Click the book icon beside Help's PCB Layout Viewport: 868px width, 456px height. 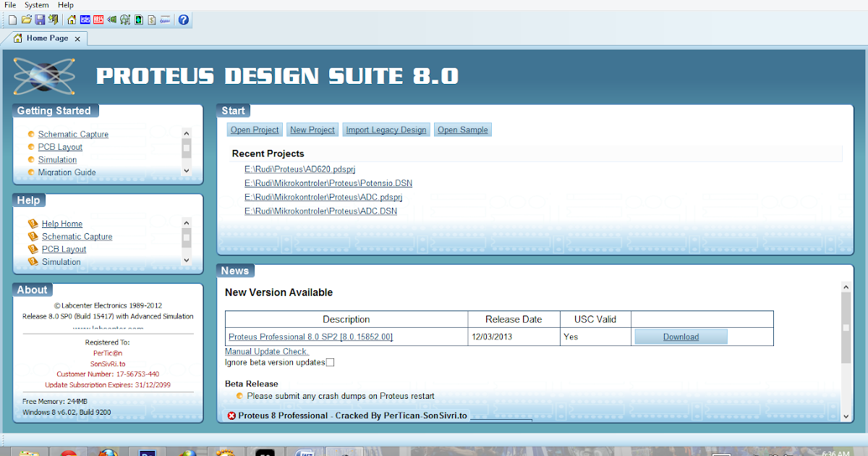(33, 249)
